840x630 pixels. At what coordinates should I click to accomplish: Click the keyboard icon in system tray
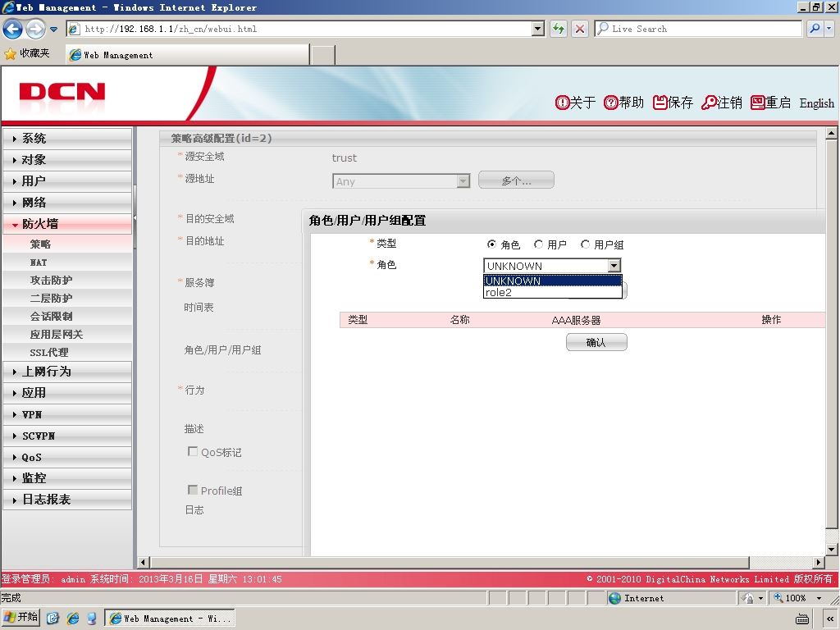[x=802, y=619]
